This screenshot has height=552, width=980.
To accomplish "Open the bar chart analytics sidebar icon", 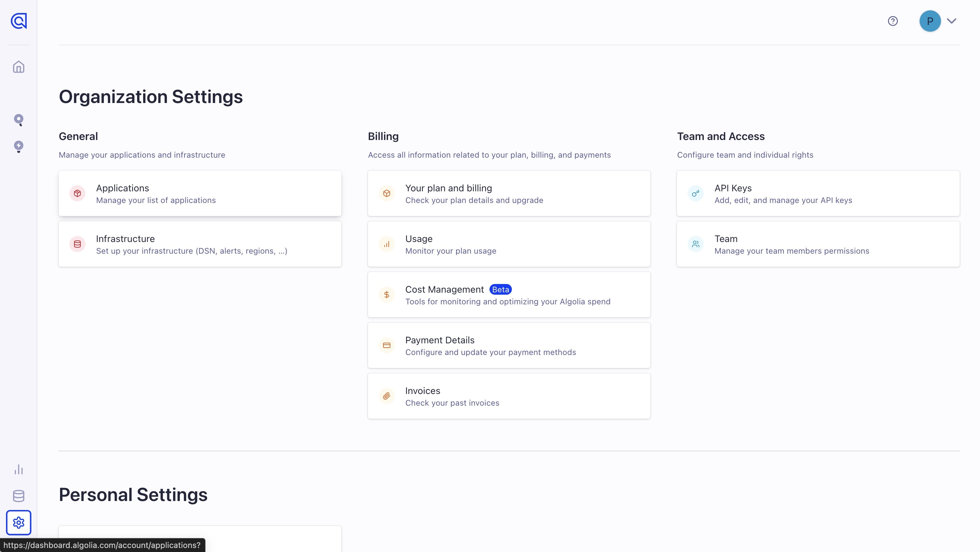I will tap(19, 470).
